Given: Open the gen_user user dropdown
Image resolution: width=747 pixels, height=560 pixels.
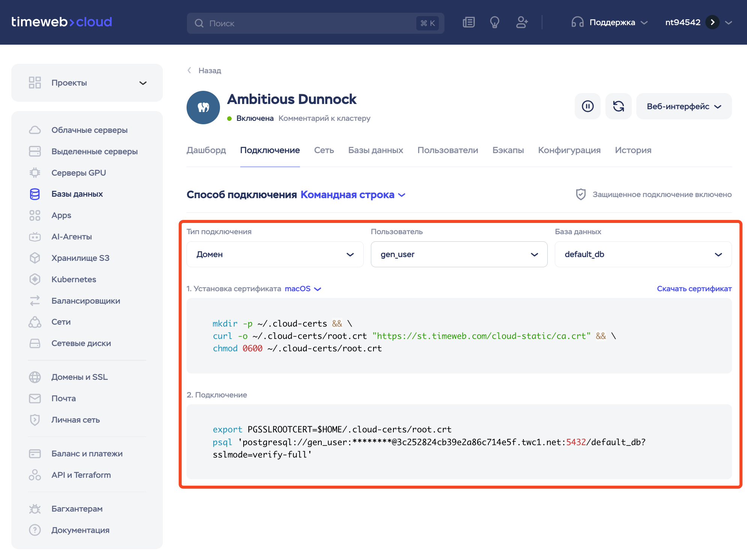Looking at the screenshot, I should [x=459, y=254].
